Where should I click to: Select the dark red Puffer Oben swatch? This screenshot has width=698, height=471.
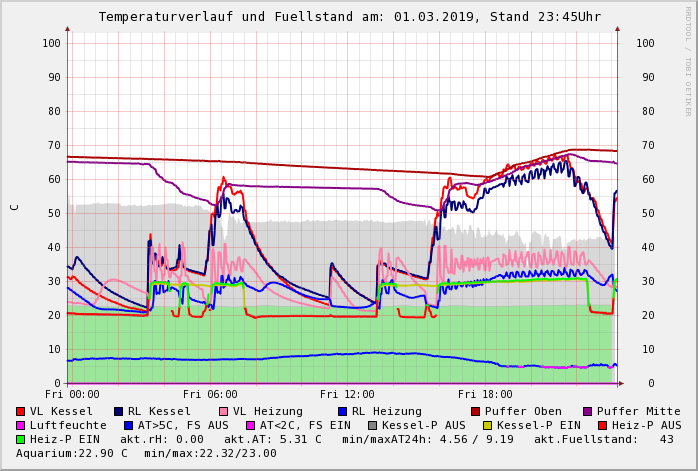click(476, 411)
